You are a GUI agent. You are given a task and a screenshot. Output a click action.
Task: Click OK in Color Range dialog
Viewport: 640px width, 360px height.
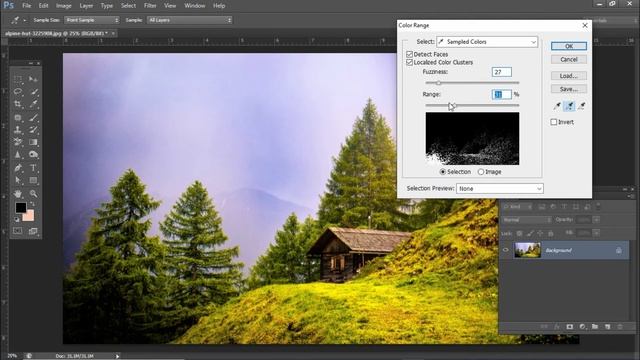click(x=569, y=46)
